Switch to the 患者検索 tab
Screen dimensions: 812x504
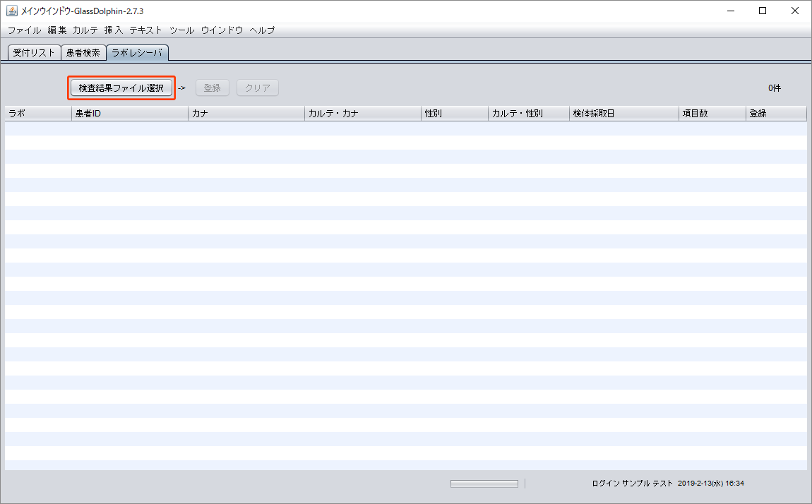83,53
